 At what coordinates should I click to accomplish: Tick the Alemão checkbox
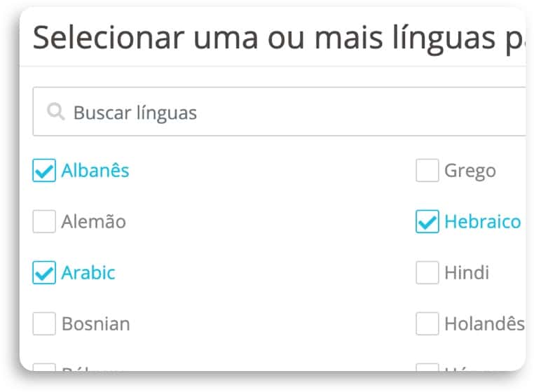44,221
